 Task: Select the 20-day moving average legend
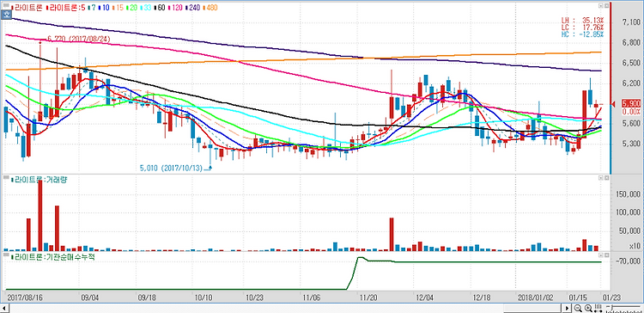[x=132, y=8]
